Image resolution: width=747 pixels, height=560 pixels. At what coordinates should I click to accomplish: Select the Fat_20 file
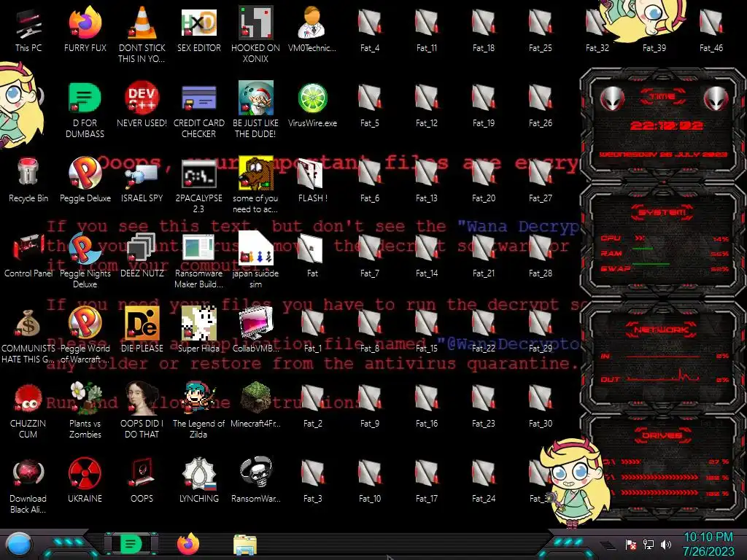pos(484,179)
